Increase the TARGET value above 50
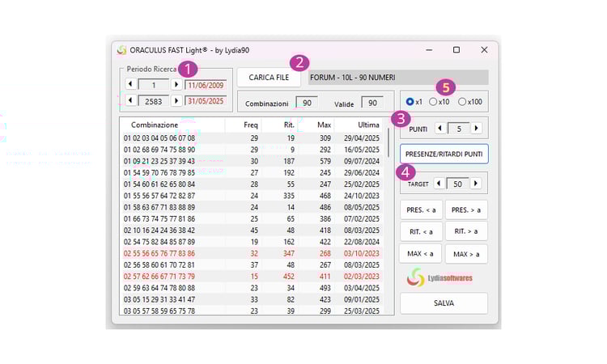This screenshot has width=607, height=364. [476, 184]
